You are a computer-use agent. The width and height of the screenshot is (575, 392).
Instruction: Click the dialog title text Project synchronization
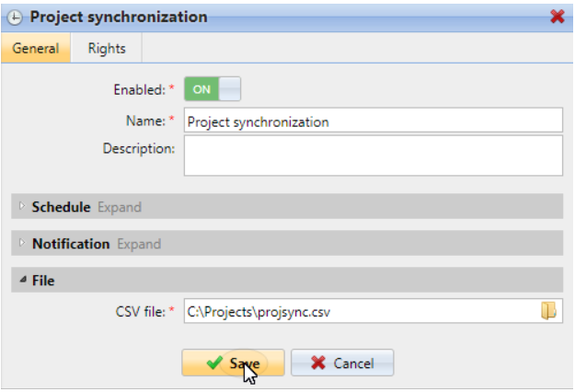[119, 17]
